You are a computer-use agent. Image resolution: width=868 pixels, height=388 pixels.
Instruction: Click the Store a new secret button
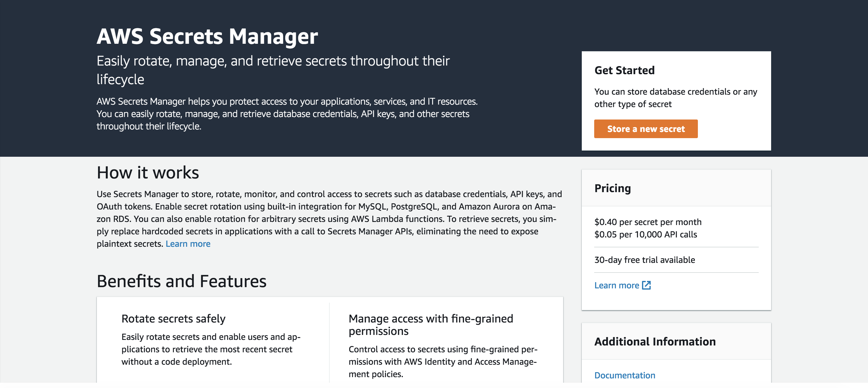pos(646,129)
